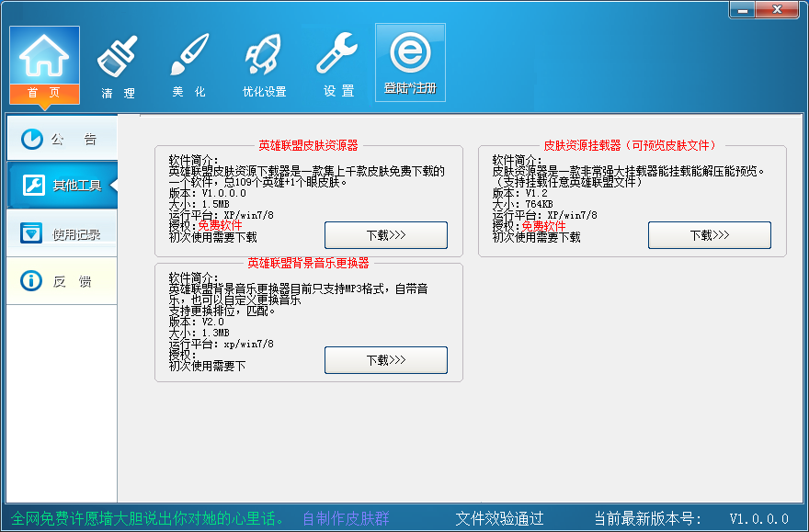Click the 版本: V1.2 text

pos(520,193)
